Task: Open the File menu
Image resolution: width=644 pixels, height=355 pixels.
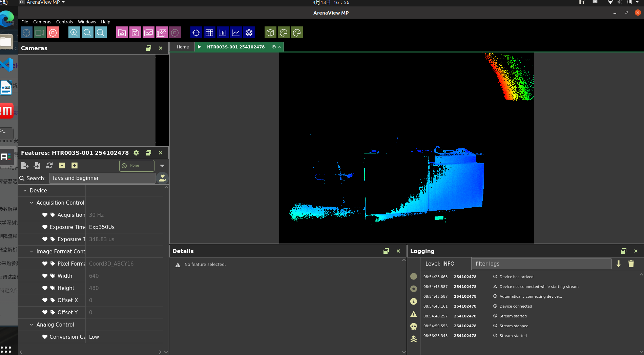Action: pyautogui.click(x=25, y=22)
